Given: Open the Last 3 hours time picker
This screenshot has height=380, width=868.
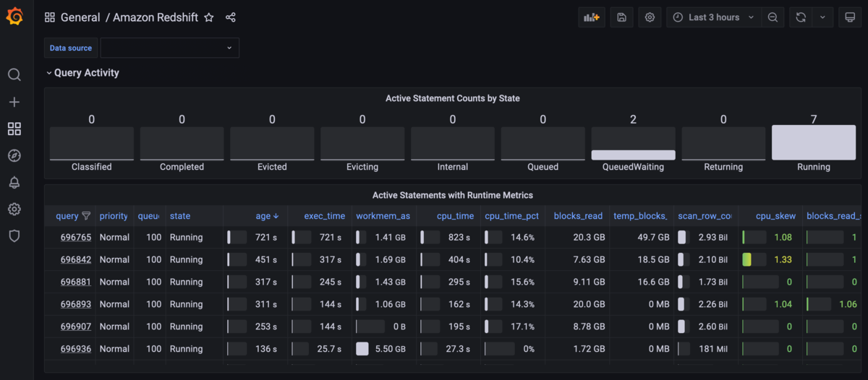Looking at the screenshot, I should (713, 17).
